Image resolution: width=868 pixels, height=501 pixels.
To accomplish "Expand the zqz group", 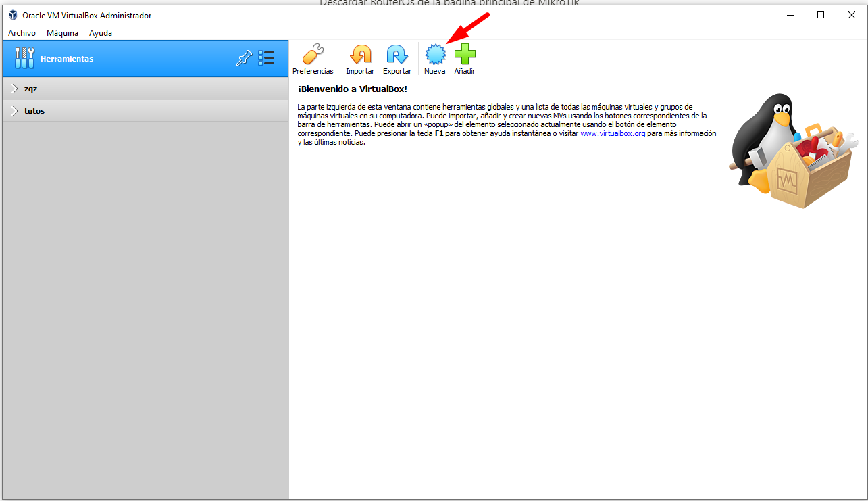I will 14,88.
